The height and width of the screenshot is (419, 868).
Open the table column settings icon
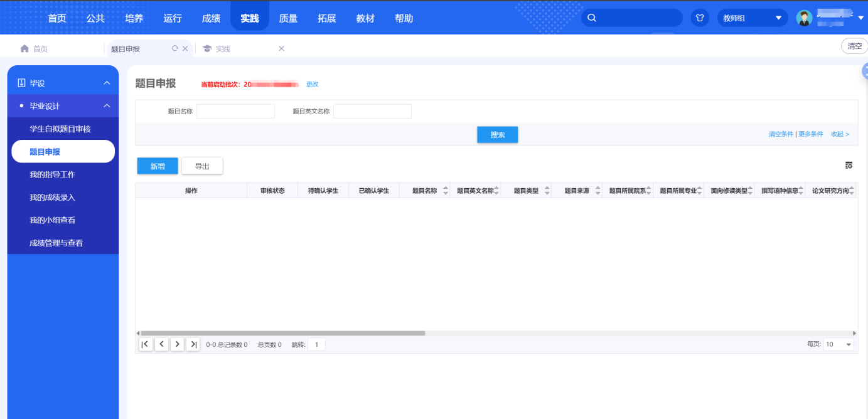(849, 166)
